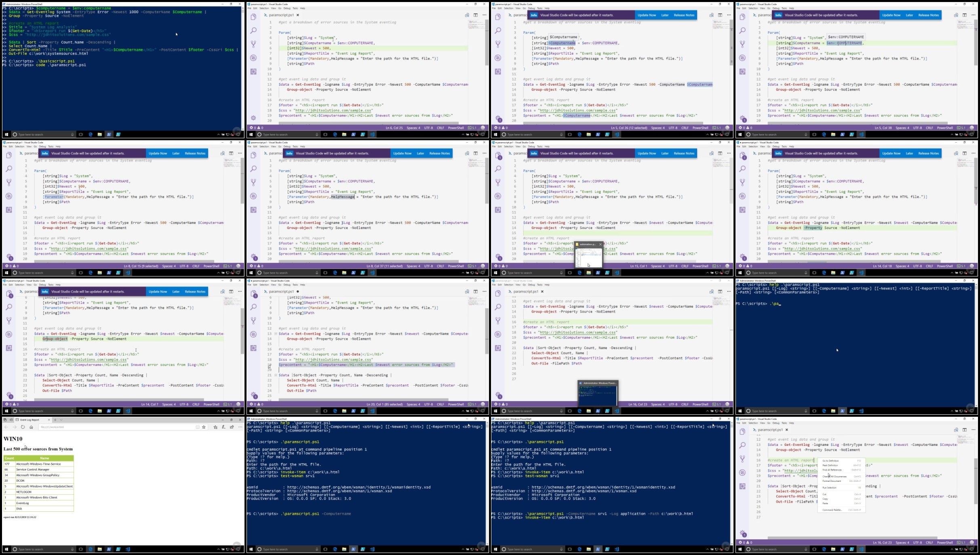
Task: Select the NETLOGON row in the report table
Action: [x=39, y=492]
